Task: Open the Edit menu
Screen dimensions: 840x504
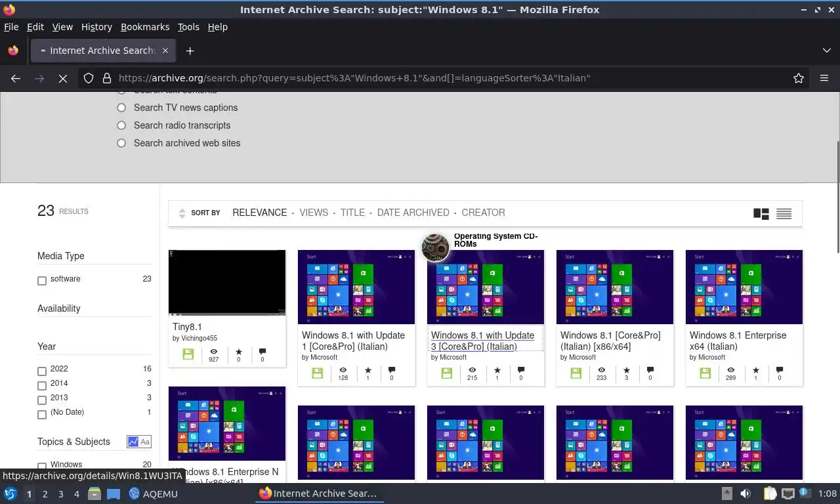Action: click(35, 27)
